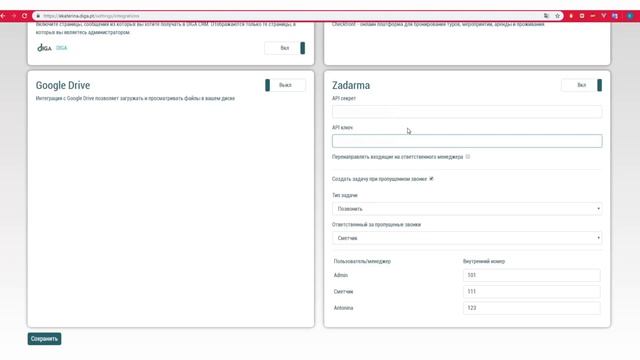Click the DIGA logo icon
The width and height of the screenshot is (640, 360).
[44, 48]
